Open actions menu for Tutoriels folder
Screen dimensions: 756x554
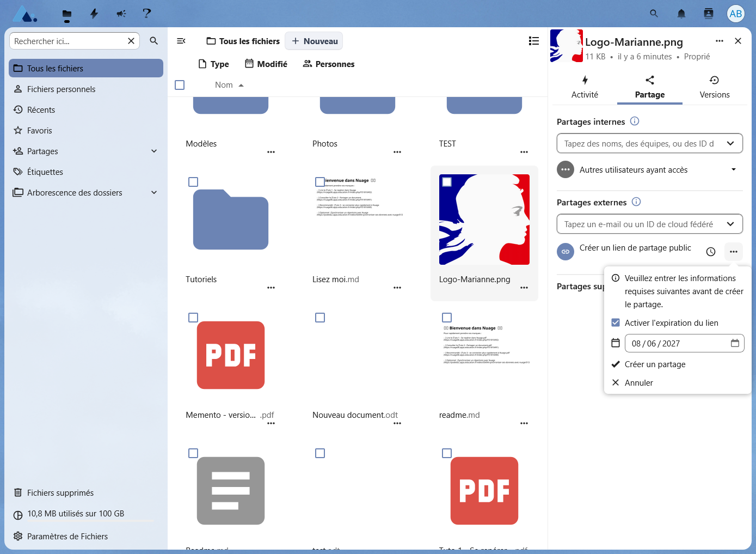271,288
